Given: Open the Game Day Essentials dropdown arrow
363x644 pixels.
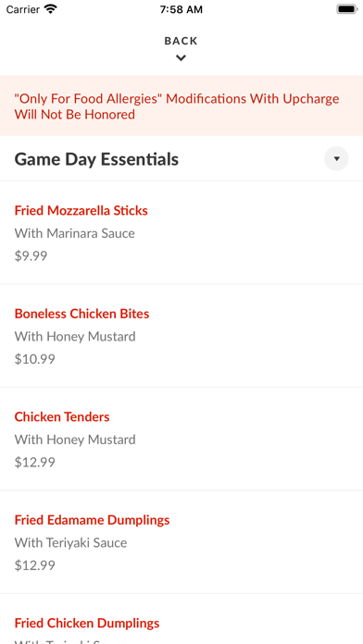Looking at the screenshot, I should click(x=336, y=158).
